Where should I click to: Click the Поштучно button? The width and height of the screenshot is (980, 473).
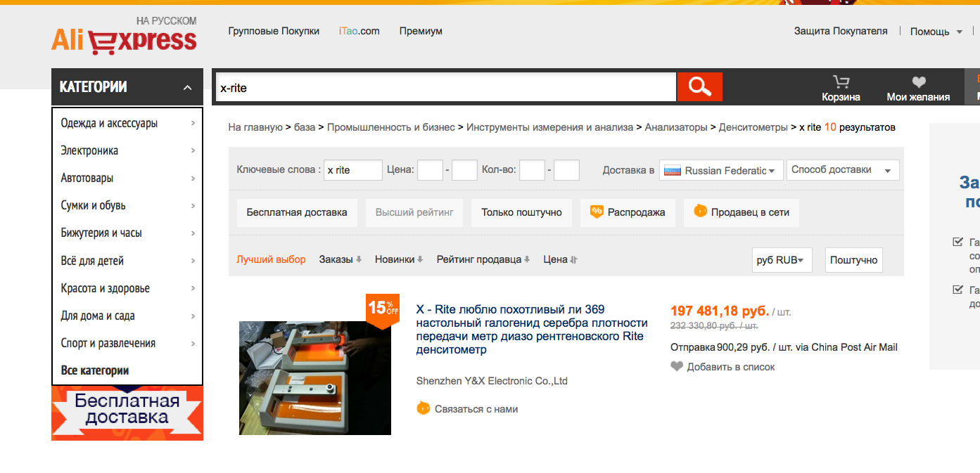tap(854, 259)
